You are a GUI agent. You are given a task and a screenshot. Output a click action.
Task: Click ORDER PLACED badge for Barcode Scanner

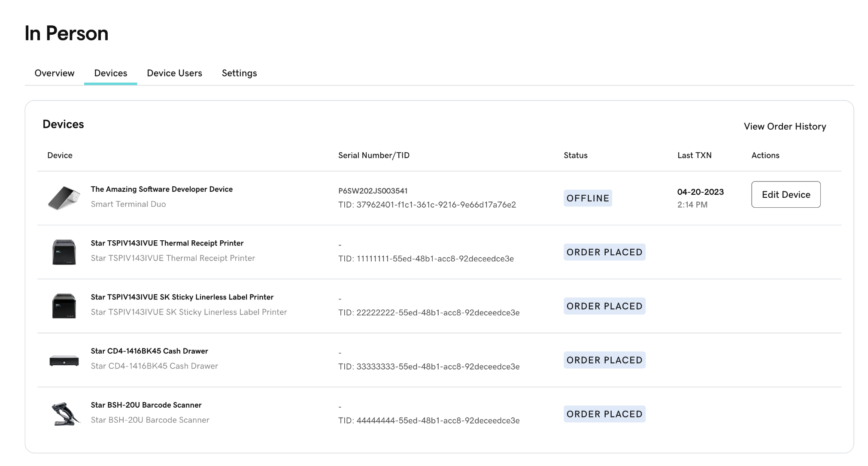tap(604, 414)
